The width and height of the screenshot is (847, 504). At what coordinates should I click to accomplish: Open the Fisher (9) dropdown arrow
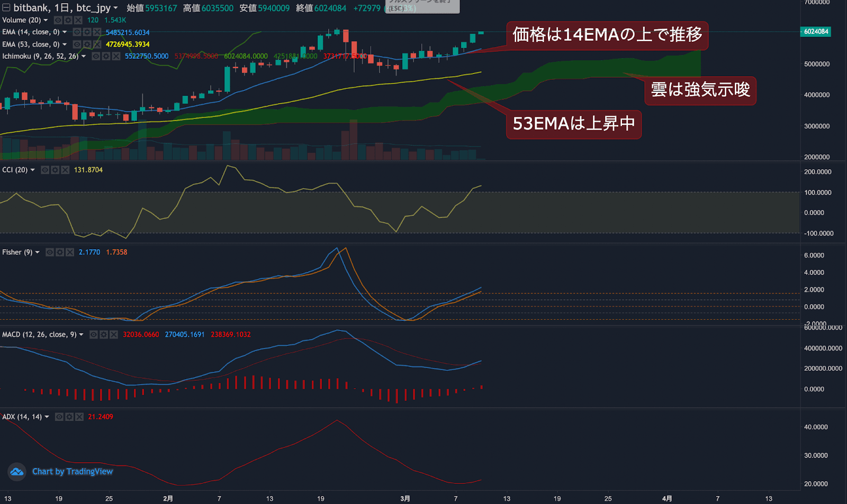tap(37, 252)
